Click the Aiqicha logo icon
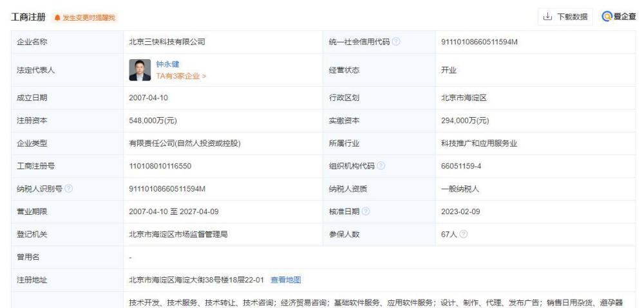644x308 pixels. (607, 17)
